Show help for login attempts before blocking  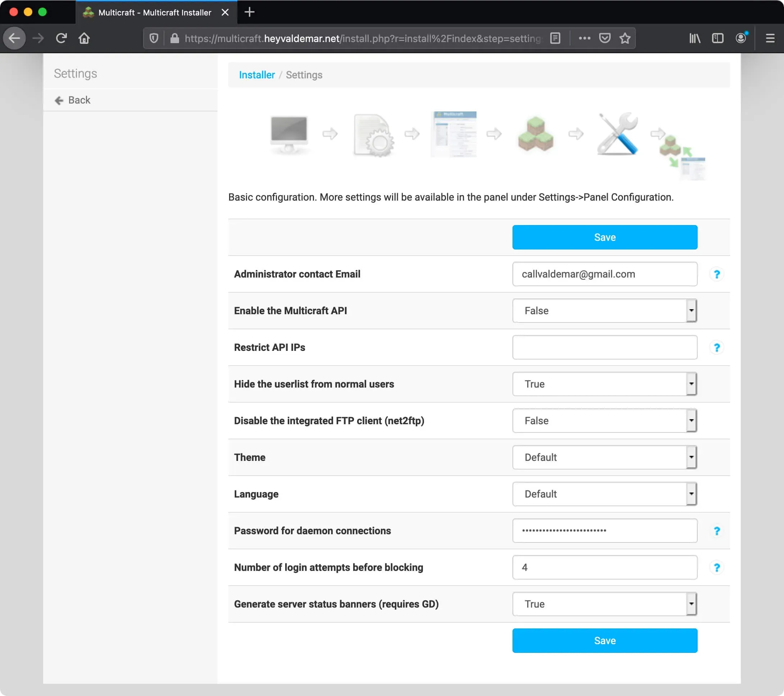click(x=716, y=568)
